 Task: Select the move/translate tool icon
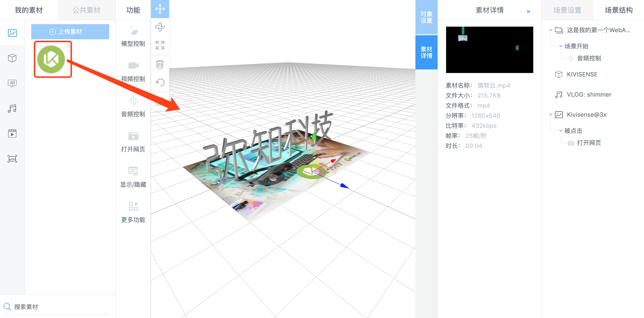(x=160, y=9)
